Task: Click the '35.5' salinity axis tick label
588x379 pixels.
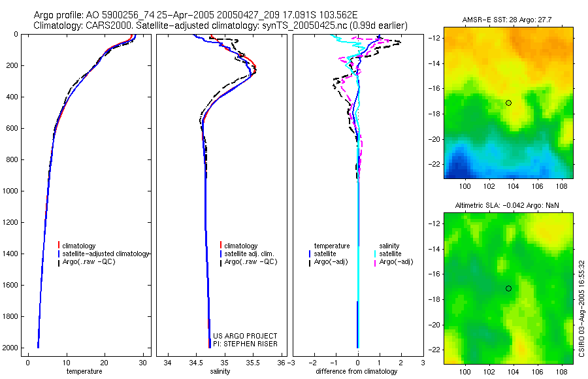Action: (252, 363)
